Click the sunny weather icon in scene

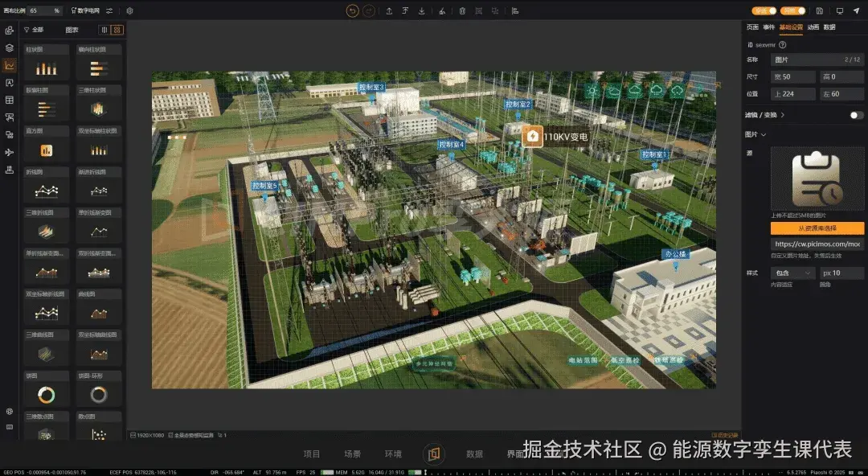point(592,90)
